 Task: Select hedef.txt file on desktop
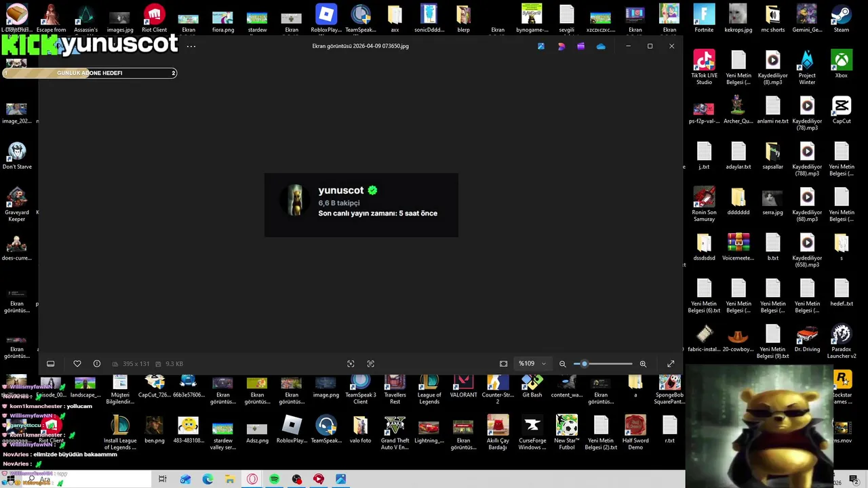[842, 293]
